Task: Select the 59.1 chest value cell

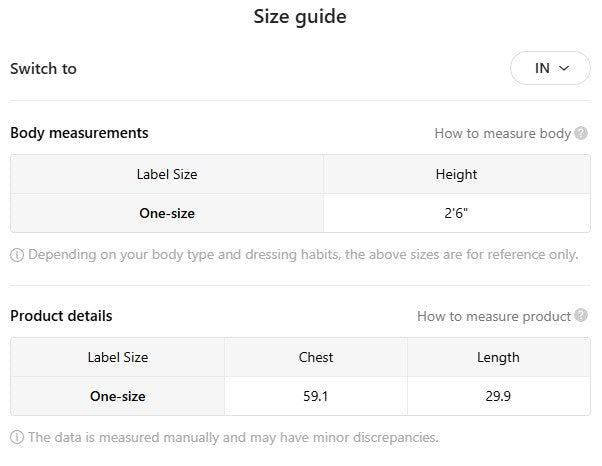Action: point(316,396)
